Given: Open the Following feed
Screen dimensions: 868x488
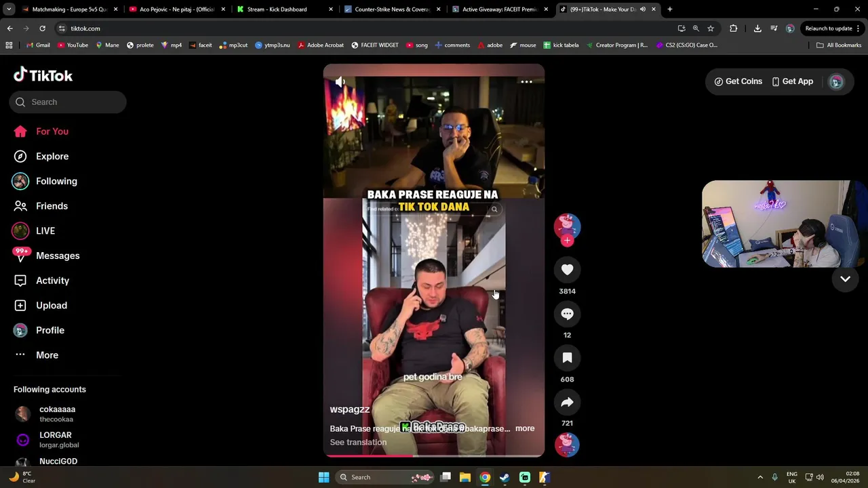Looking at the screenshot, I should coord(45,181).
